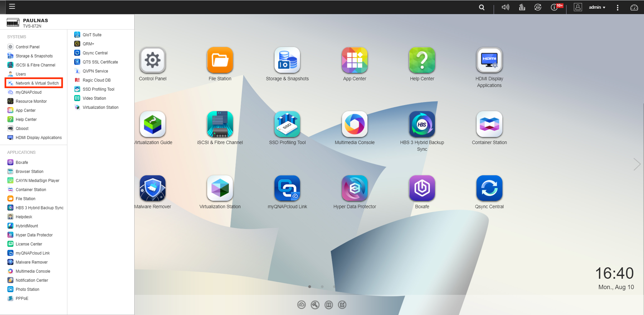Open Virtualization Station in menu list
The image size is (644, 315).
tap(100, 107)
